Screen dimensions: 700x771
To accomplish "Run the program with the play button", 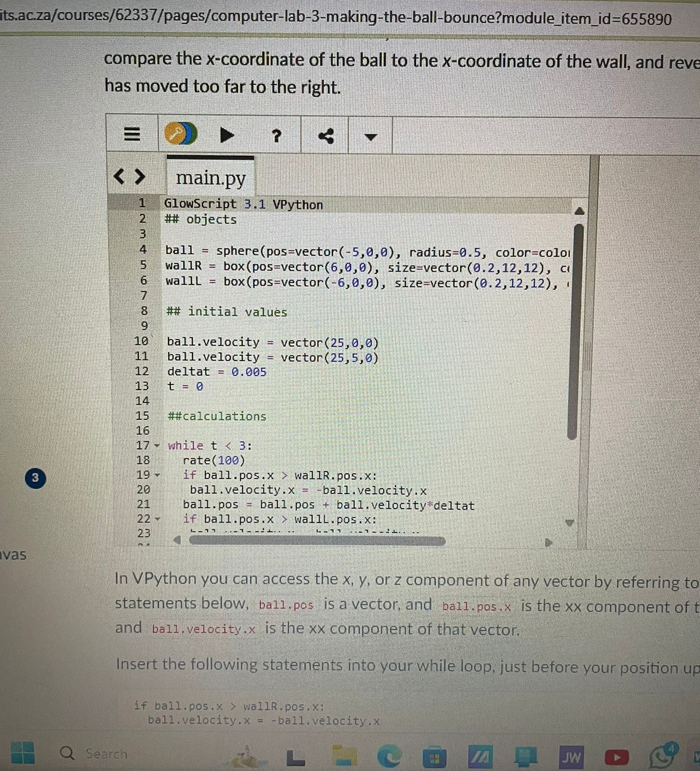I will [x=227, y=135].
